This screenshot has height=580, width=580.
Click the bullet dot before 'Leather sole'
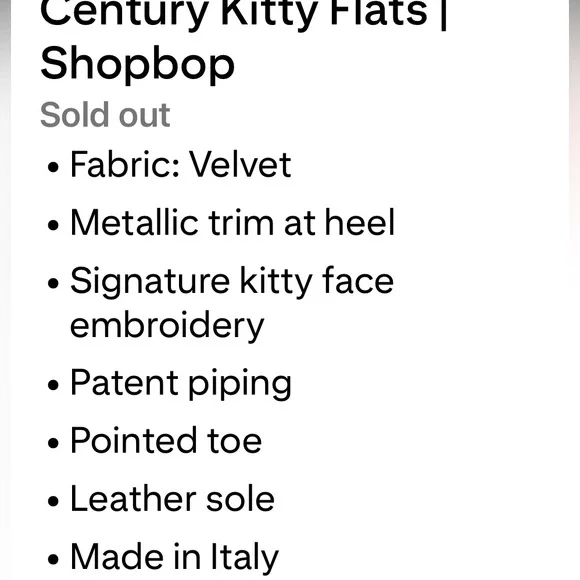click(53, 501)
